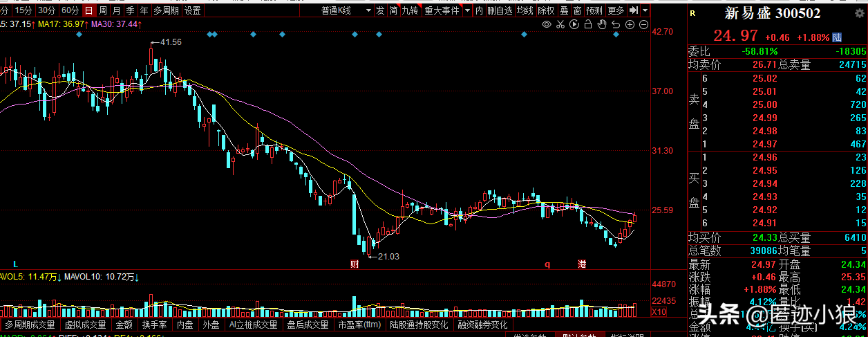Viewport: 868px width, 337px height.
Task: Click the MA30: 37.44 indicator label
Action: click(x=117, y=24)
